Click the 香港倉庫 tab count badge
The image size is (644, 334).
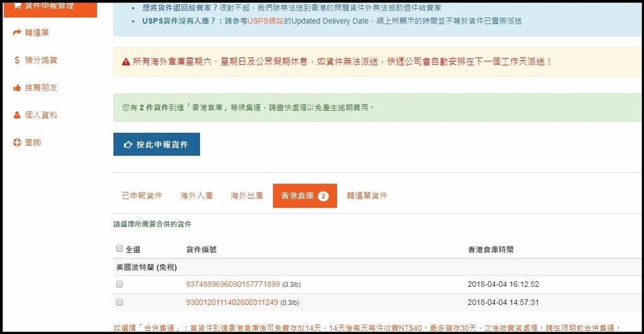(323, 196)
